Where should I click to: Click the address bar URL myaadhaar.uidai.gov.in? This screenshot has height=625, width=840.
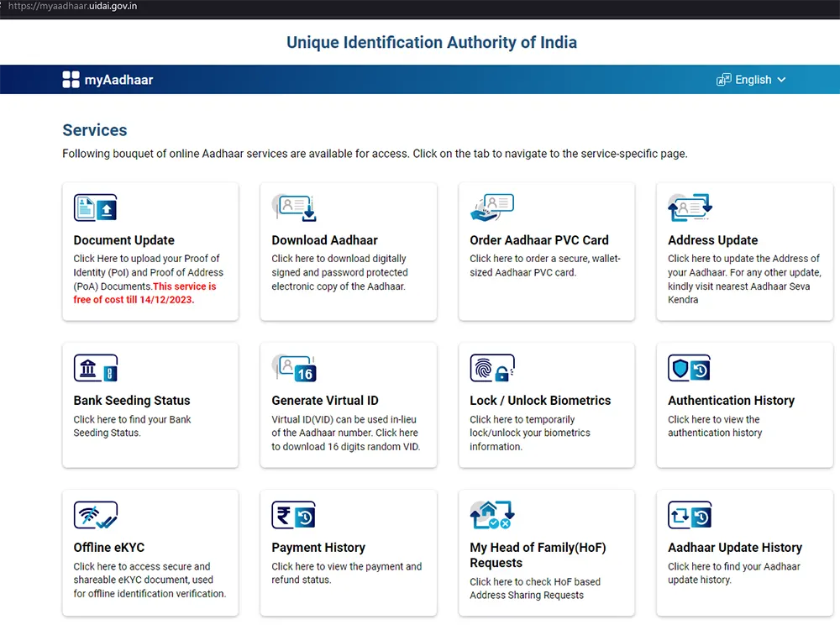tap(72, 6)
